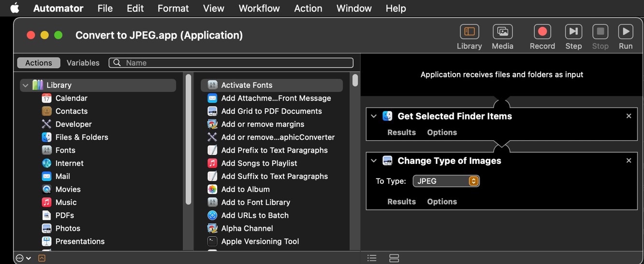Click the Name search field
Viewport: 644px width, 264px height.
click(x=237, y=63)
